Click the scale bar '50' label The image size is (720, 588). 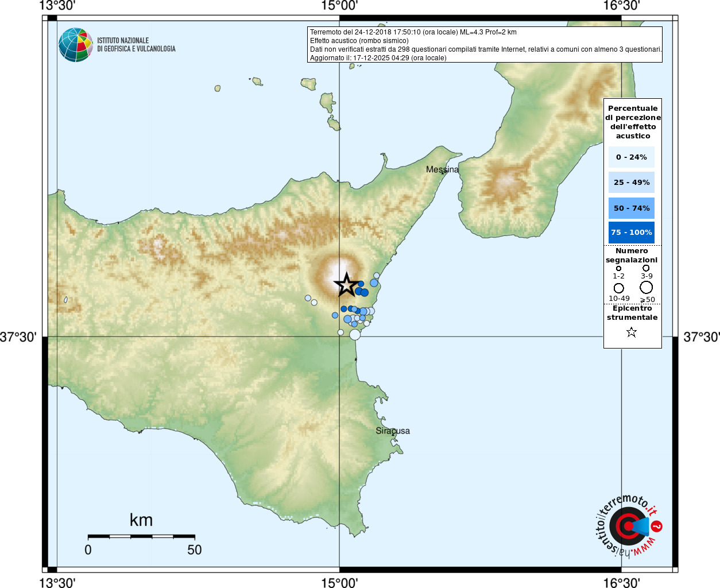click(195, 550)
